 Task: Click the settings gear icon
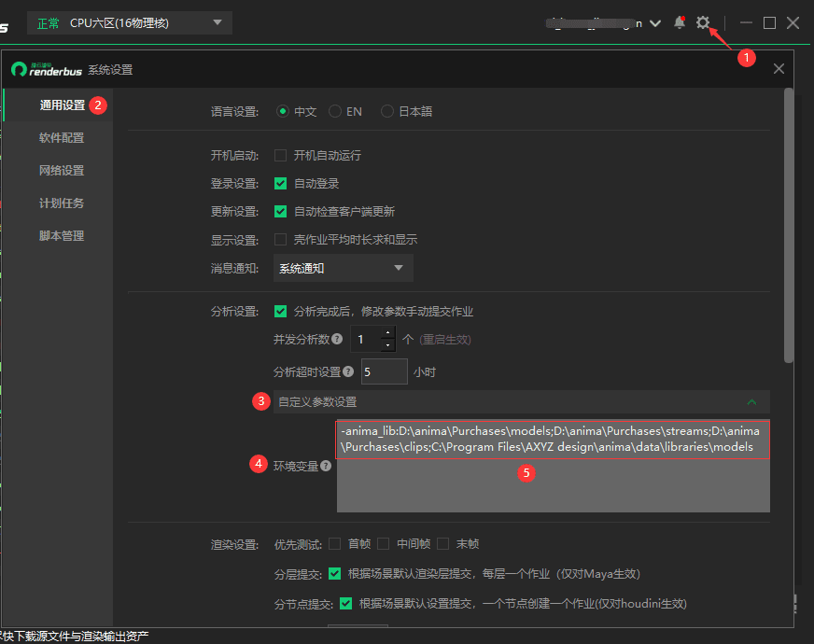(x=703, y=22)
